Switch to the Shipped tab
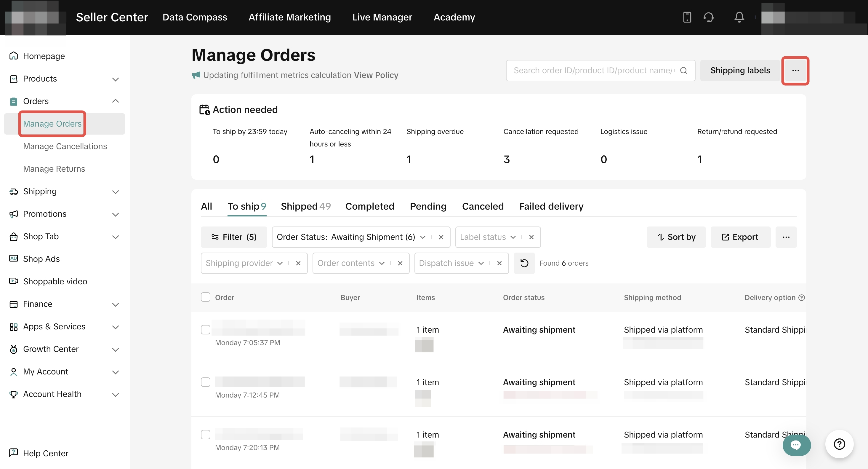This screenshot has height=469, width=868. point(305,206)
